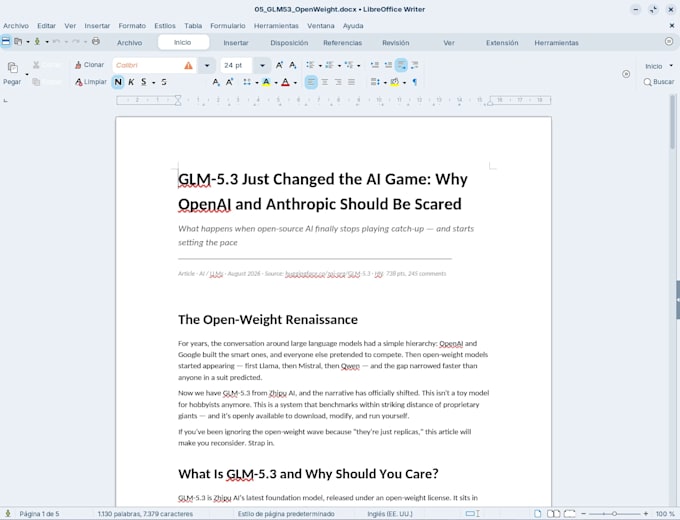
Task: Click the Pegar paste icon
Action: click(13, 67)
